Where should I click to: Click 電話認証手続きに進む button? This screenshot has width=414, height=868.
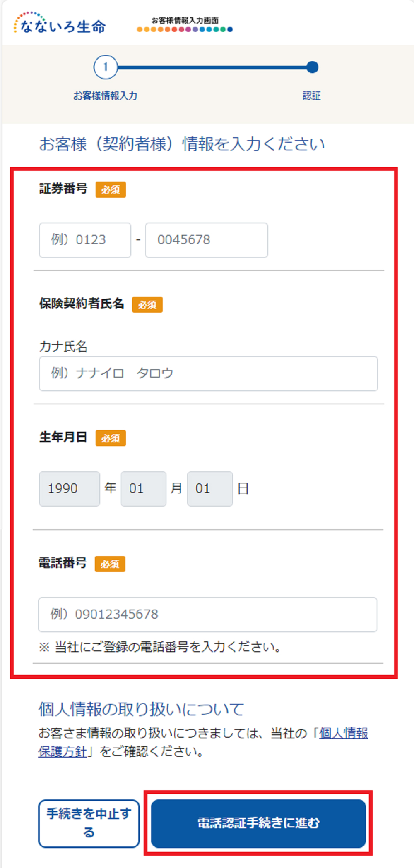point(259,823)
